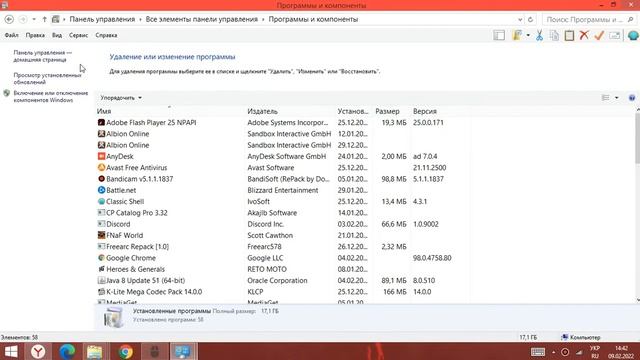This screenshot has height=360, width=640.
Task: Open turn Windows features on or off link
Action: coord(51,96)
